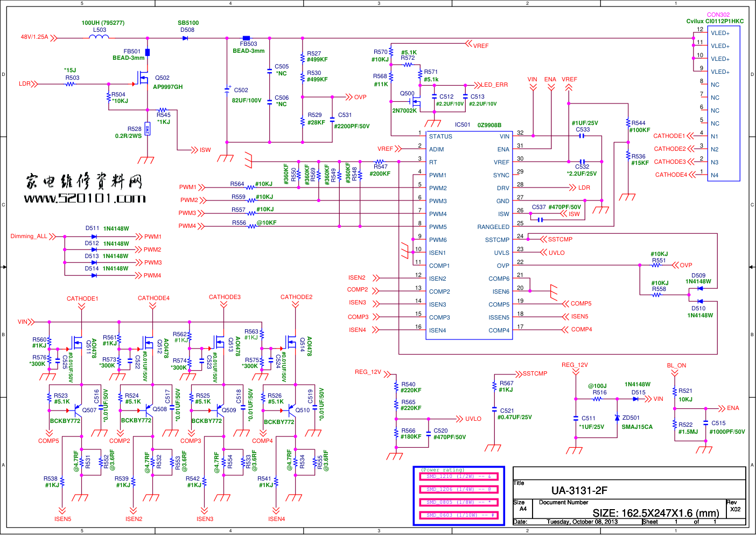Select the D508 diode symbol

click(185, 38)
